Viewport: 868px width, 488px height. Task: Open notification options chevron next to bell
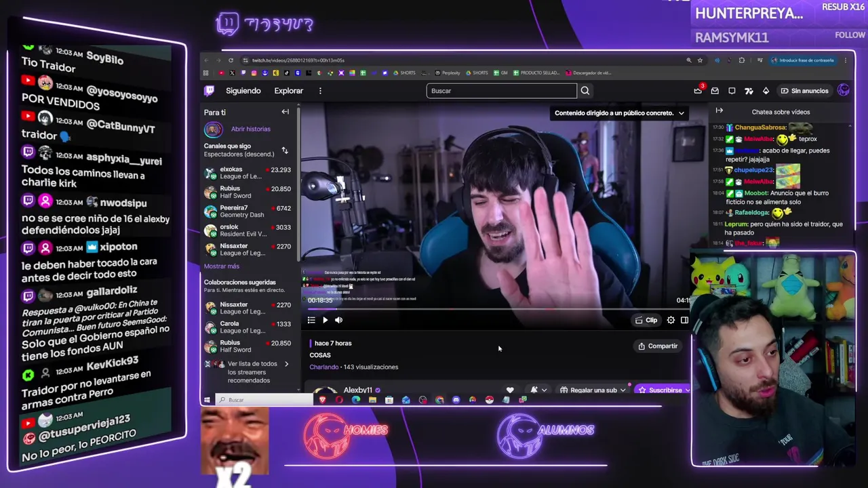pyautogui.click(x=544, y=390)
